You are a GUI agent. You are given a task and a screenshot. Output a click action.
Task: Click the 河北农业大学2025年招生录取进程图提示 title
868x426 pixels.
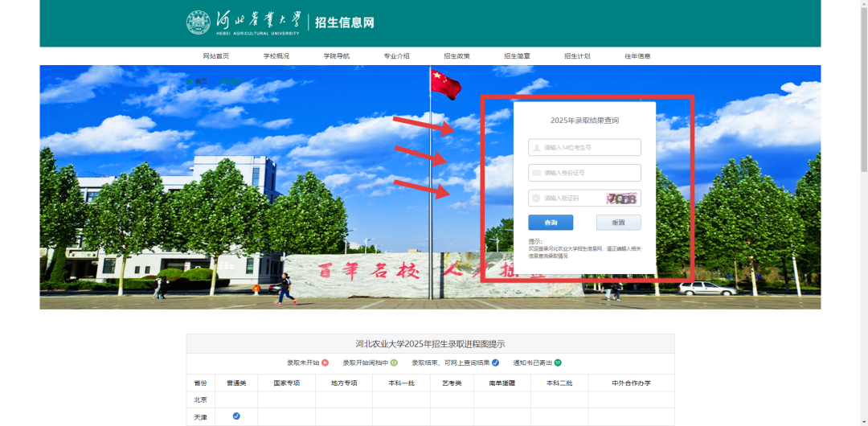(x=430, y=344)
